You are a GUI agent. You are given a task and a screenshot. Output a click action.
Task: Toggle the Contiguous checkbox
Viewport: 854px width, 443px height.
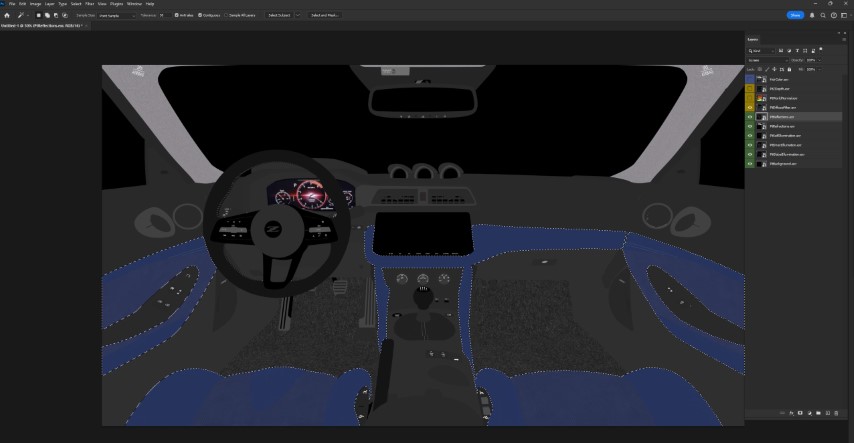coord(200,15)
